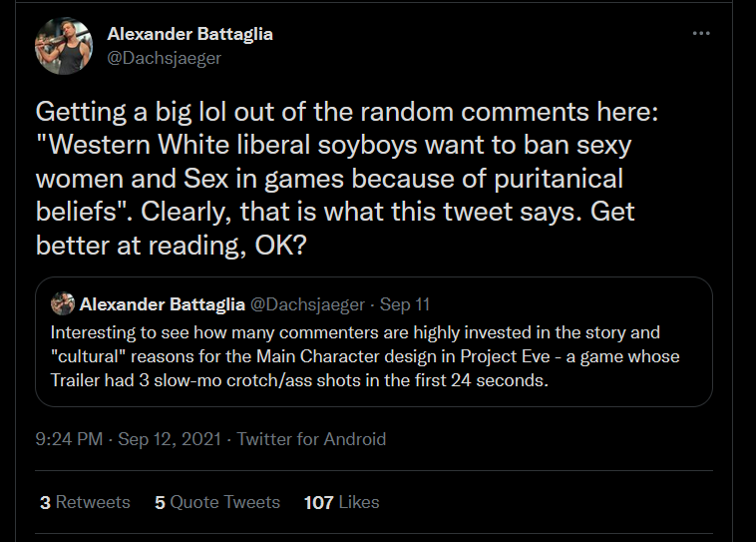Screen dimensions: 756x542
Task: Open Alexander Battaglia's profile name link
Action: point(189,34)
